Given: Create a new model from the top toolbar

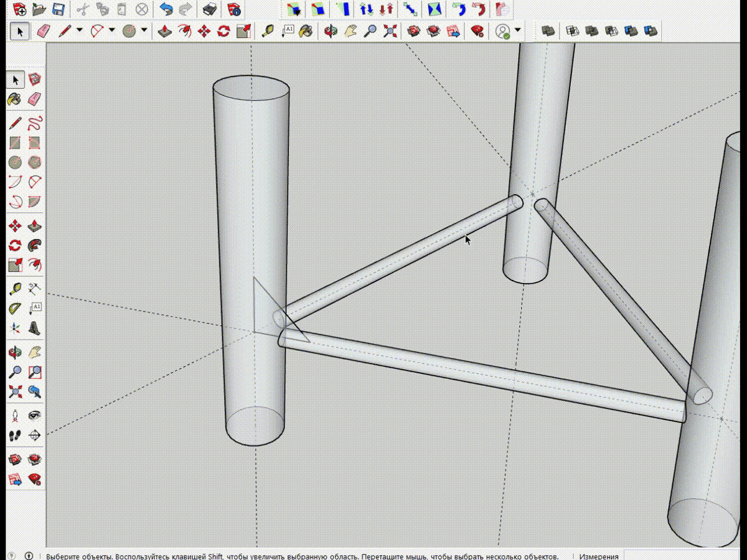Looking at the screenshot, I should point(20,9).
